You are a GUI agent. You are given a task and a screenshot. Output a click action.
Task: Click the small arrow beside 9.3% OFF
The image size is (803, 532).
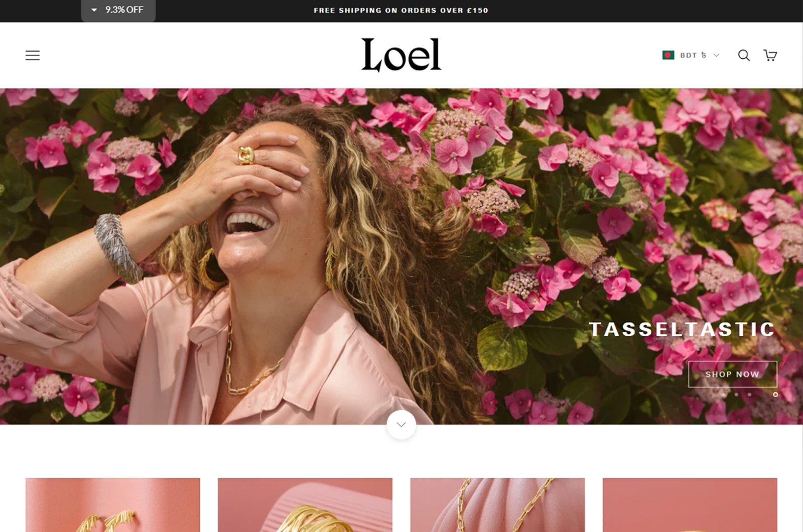[94, 10]
